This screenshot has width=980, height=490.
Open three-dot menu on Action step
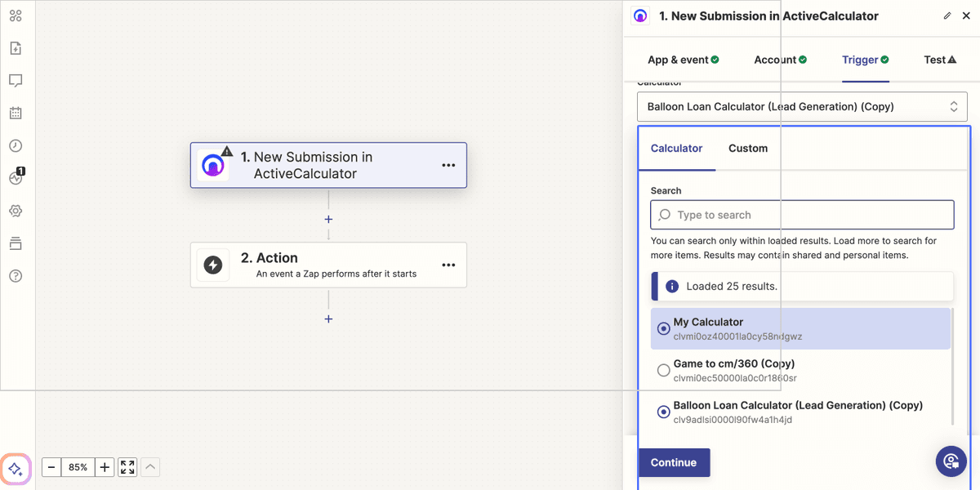pyautogui.click(x=448, y=265)
